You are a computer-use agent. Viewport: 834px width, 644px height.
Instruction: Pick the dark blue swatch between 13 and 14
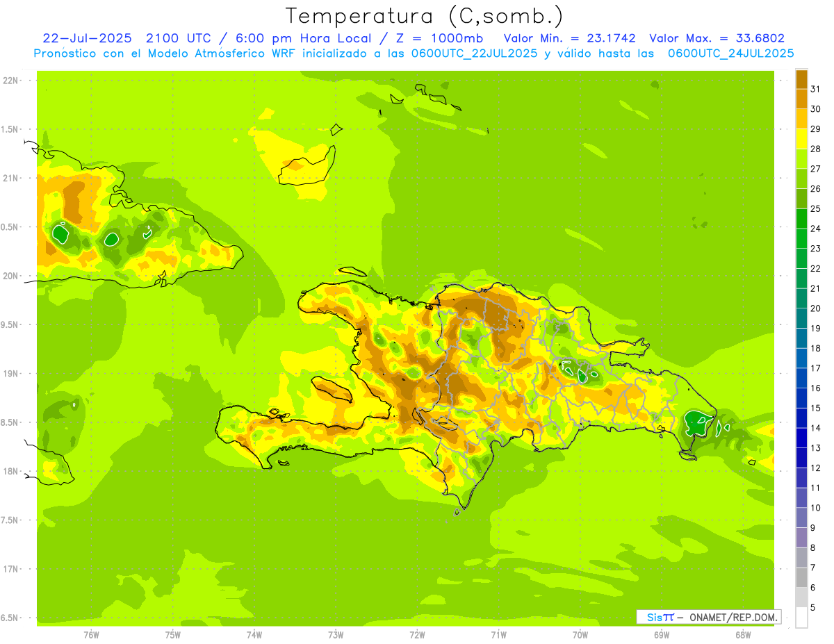[801, 438]
